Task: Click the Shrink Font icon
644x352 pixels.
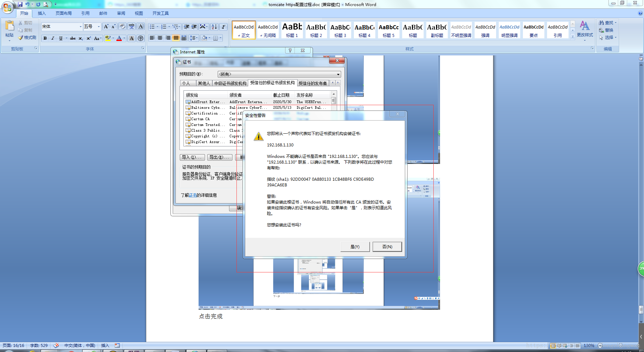Action: click(113, 27)
